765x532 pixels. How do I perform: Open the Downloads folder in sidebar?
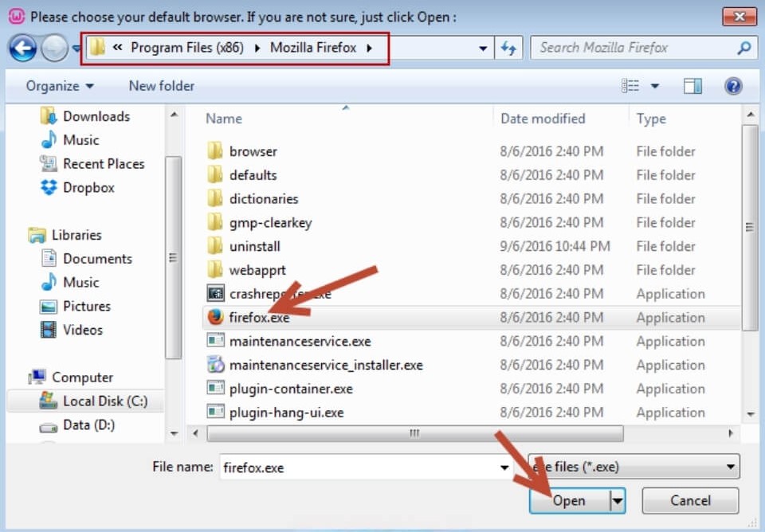coord(96,116)
